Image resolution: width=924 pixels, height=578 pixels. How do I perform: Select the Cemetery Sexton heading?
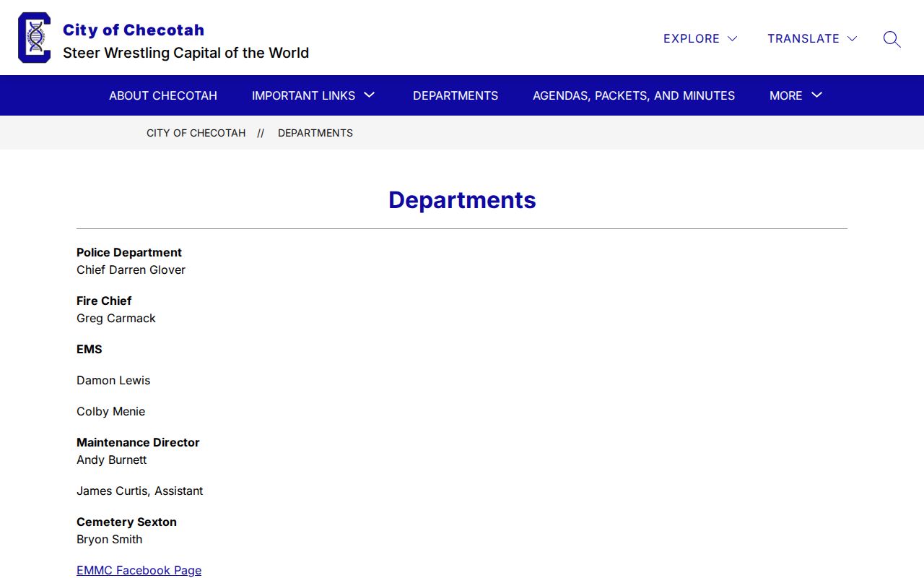coord(126,522)
